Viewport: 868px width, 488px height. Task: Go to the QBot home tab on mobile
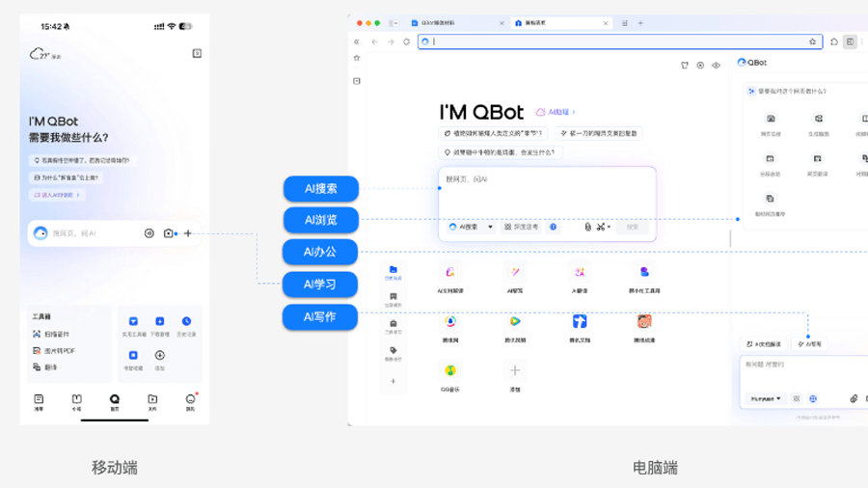pos(115,402)
